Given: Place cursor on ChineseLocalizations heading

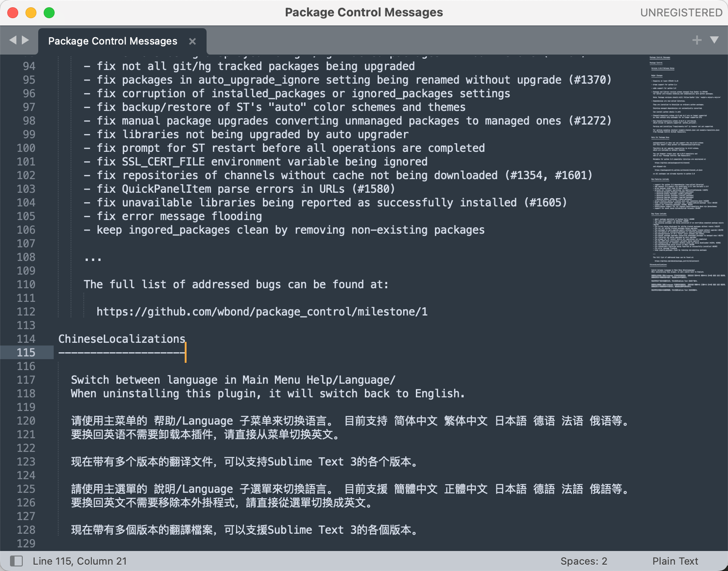Looking at the screenshot, I should click(122, 339).
